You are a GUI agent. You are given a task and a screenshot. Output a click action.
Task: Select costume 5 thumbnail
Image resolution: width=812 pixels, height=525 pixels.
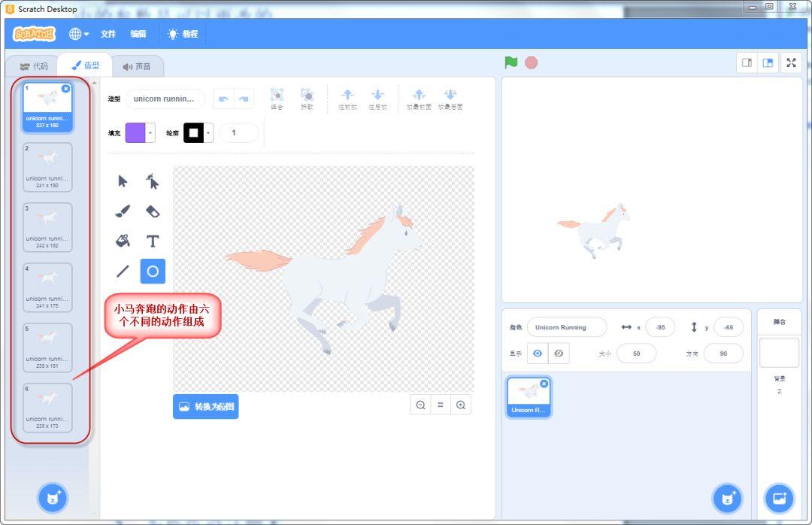coord(47,347)
